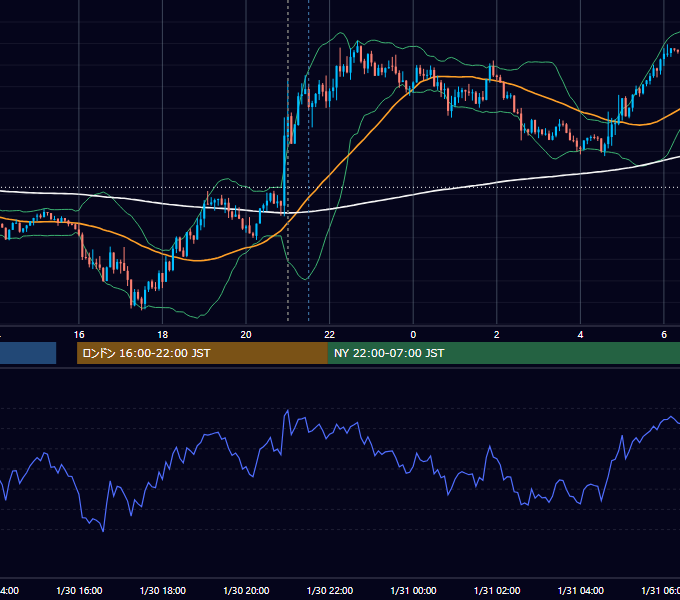Click the 1/30 18:00 date label
This screenshot has width=680, height=600.
163,590
